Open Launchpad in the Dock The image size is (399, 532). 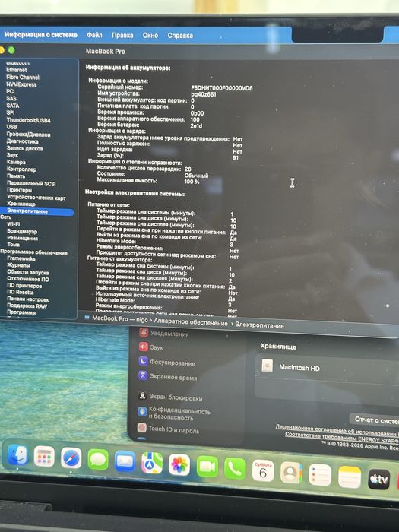click(x=44, y=456)
